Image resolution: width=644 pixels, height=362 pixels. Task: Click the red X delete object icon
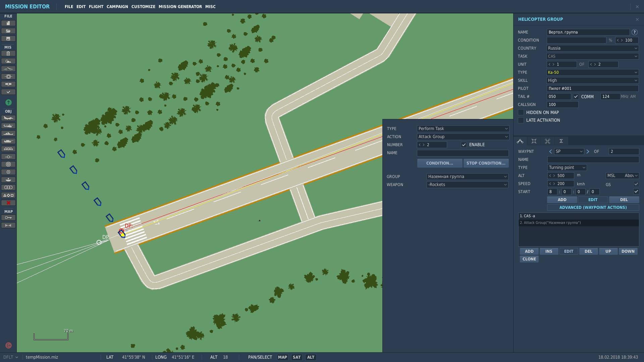8,203
